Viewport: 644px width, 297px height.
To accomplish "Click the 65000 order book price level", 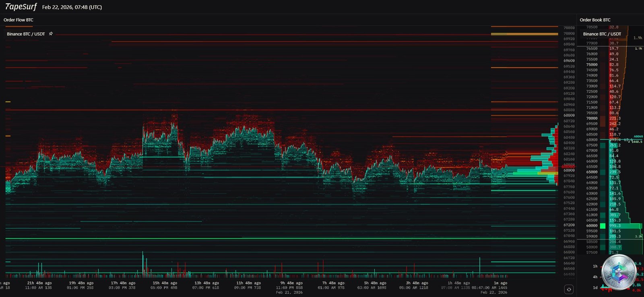I will [592, 172].
